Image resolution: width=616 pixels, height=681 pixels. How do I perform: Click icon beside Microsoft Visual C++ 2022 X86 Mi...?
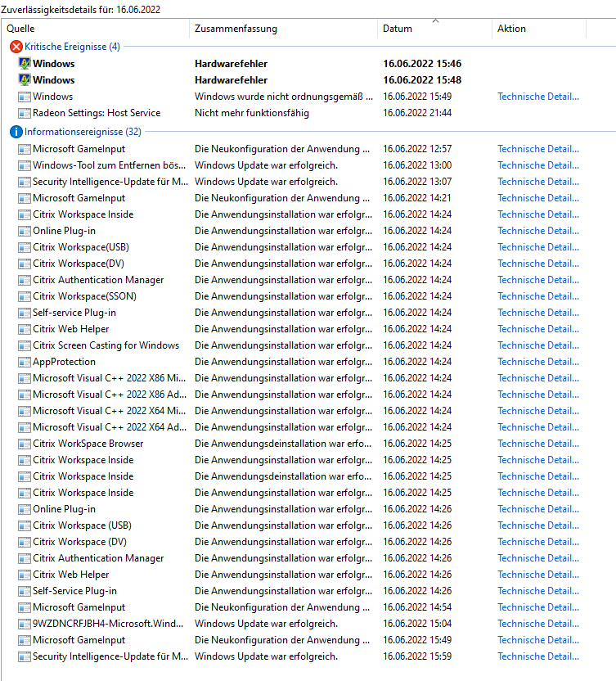pyautogui.click(x=25, y=379)
